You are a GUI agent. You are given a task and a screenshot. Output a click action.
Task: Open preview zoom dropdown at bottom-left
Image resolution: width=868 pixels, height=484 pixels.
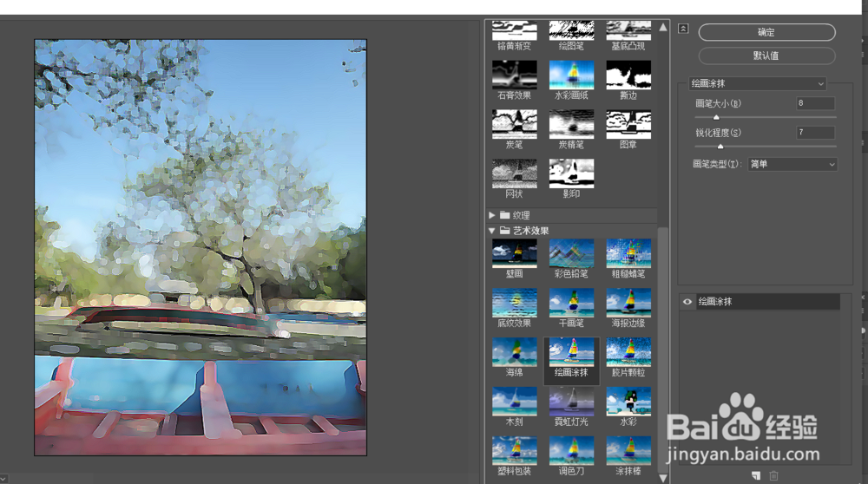[x=3, y=479]
